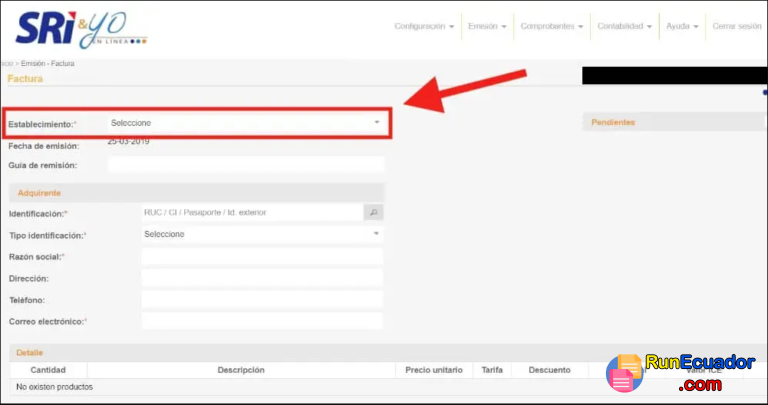
Task: Click the Detalle section header
Action: click(x=387, y=353)
